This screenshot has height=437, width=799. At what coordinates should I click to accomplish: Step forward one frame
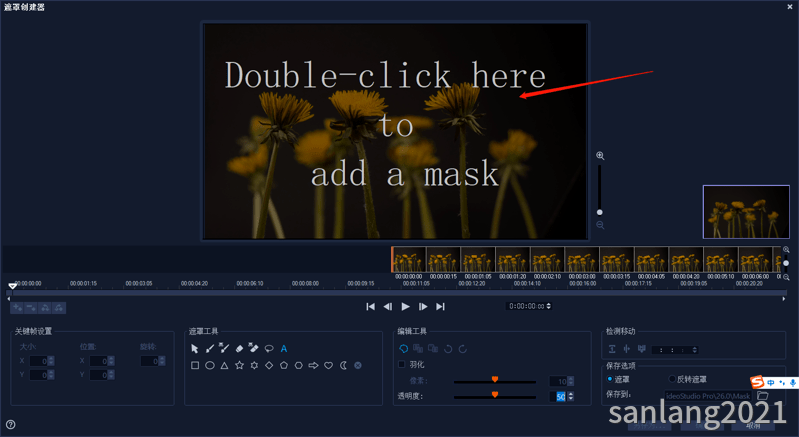[423, 307]
